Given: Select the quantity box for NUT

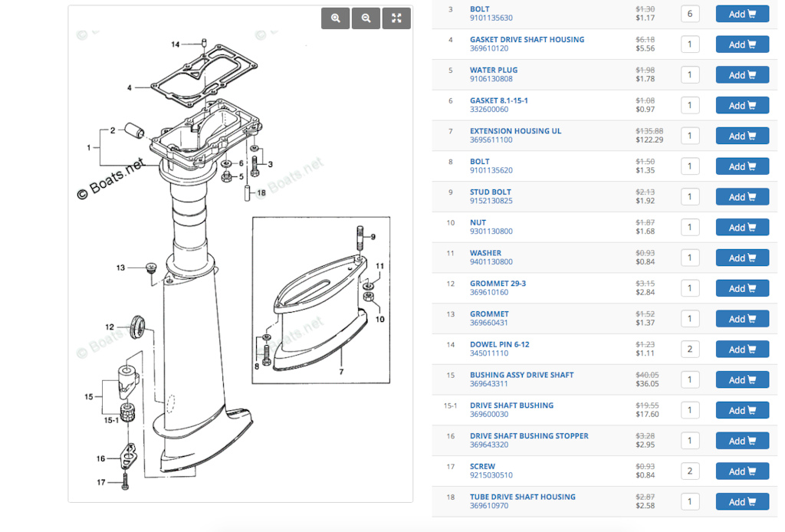Looking at the screenshot, I should pyautogui.click(x=689, y=228).
